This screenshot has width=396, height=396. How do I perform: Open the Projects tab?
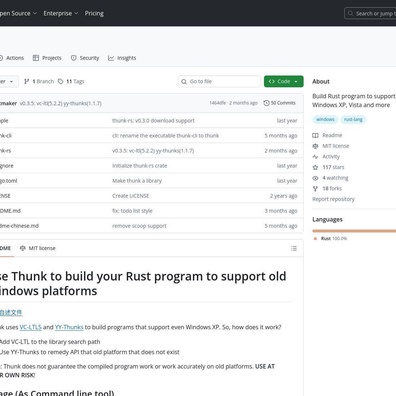[x=47, y=58]
